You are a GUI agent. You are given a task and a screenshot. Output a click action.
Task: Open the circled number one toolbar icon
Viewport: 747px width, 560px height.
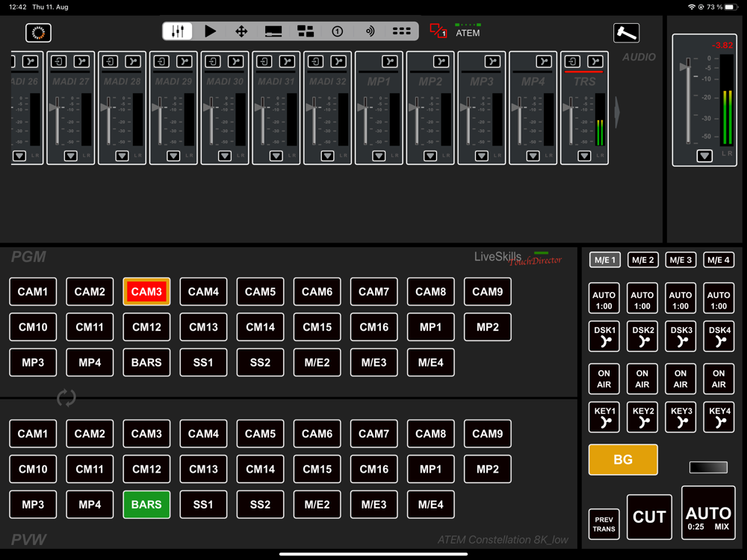[x=338, y=31]
